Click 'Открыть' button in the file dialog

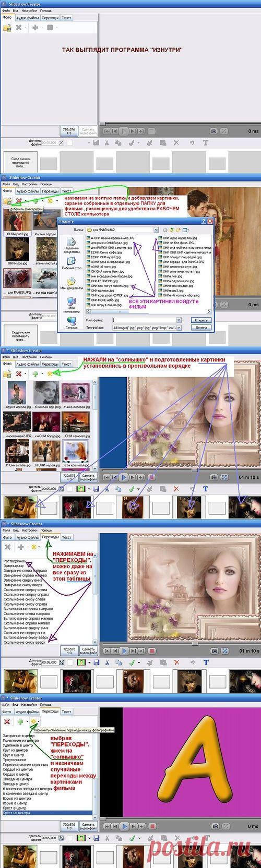point(201,320)
